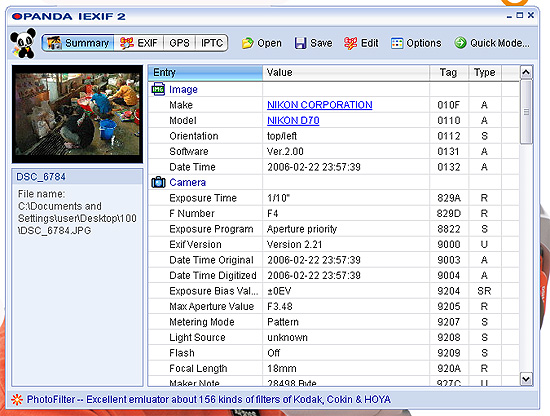Click the ±0EV value

point(279,291)
